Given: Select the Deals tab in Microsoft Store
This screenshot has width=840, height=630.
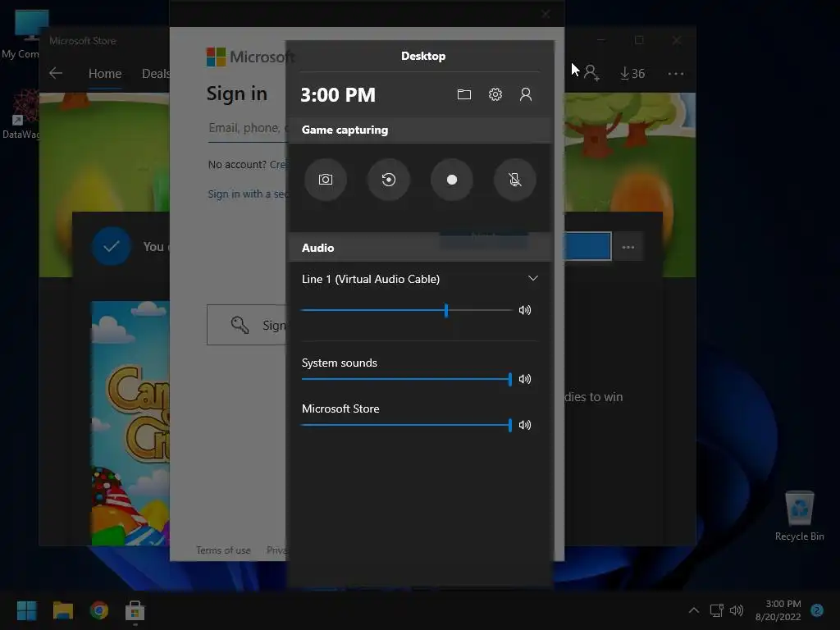Looking at the screenshot, I should pyautogui.click(x=155, y=73).
